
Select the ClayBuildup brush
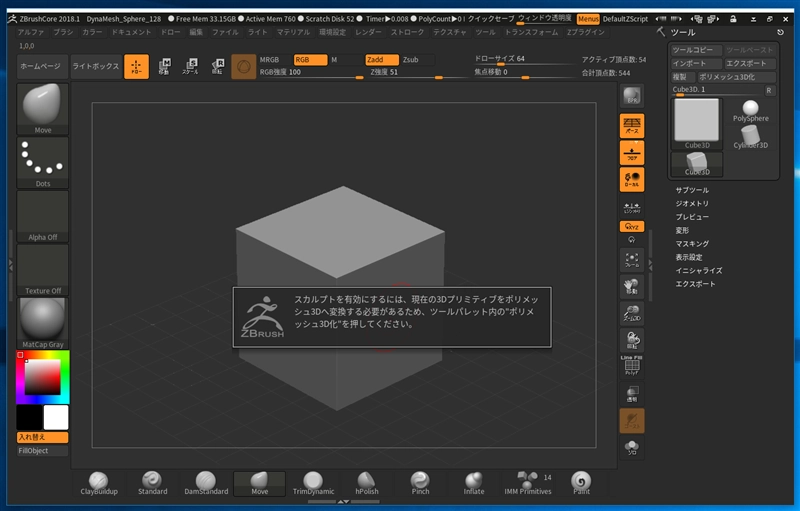pos(99,483)
